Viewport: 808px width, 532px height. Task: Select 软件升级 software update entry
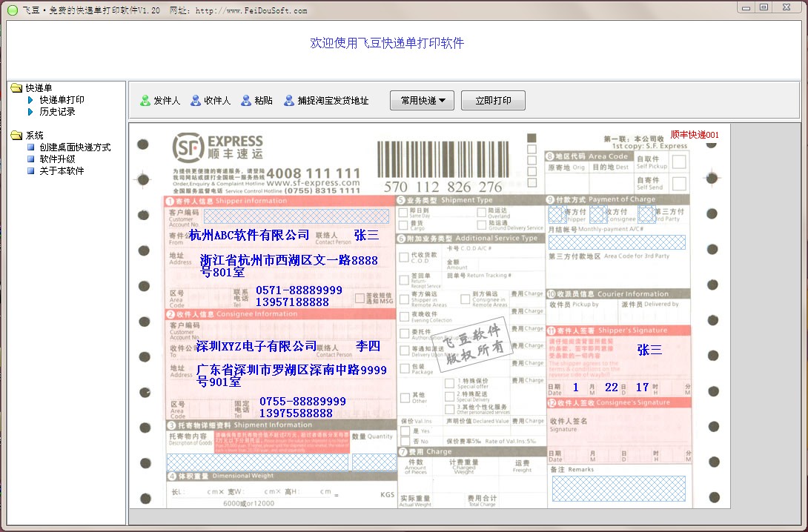click(x=57, y=159)
